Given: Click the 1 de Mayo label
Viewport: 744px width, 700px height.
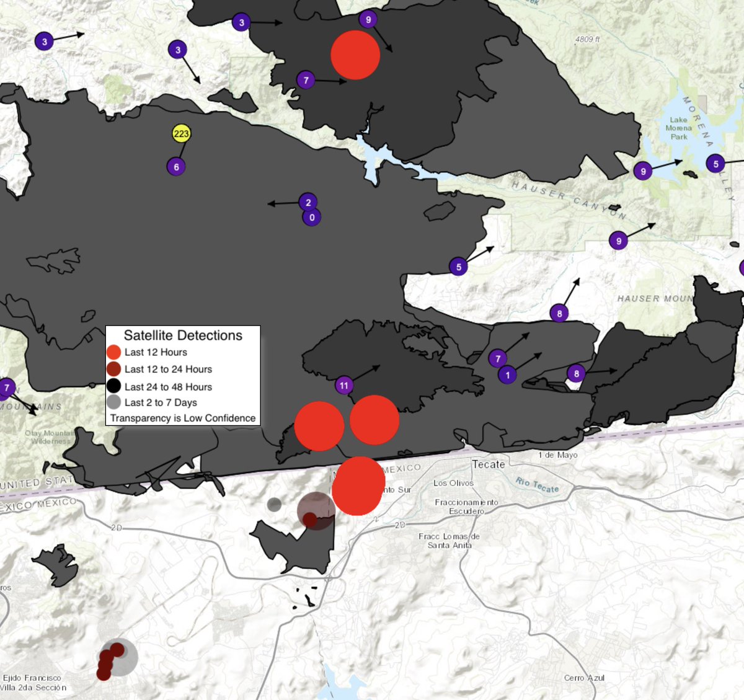Looking at the screenshot, I should (558, 455).
